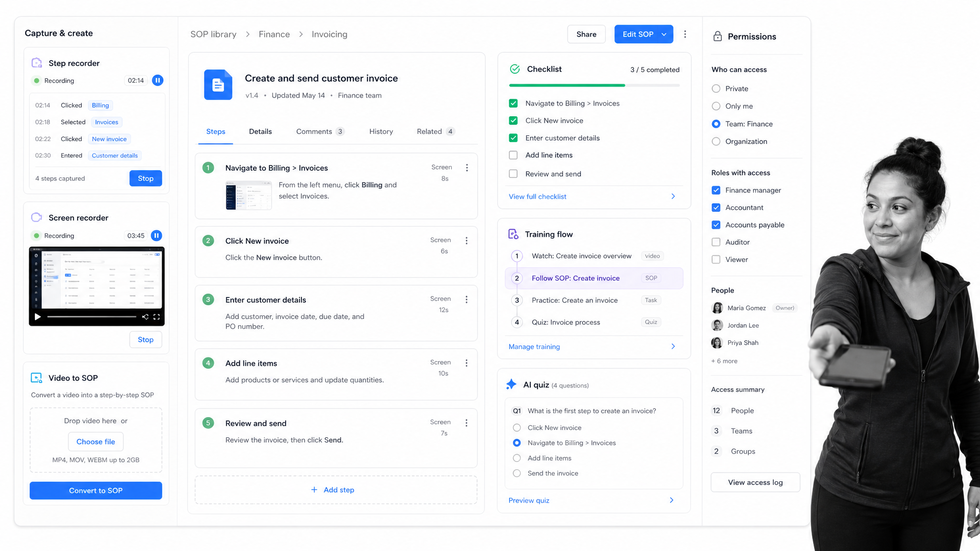
Task: Expand the Edit SOP dropdown arrow
Action: [x=664, y=34]
